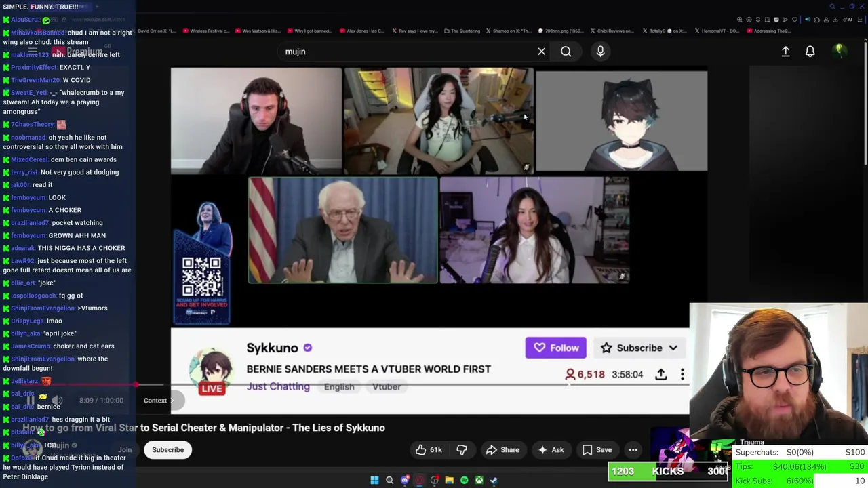Viewport: 868px width, 488px height.
Task: Click chat username 'MixedCereal'
Action: (x=30, y=159)
